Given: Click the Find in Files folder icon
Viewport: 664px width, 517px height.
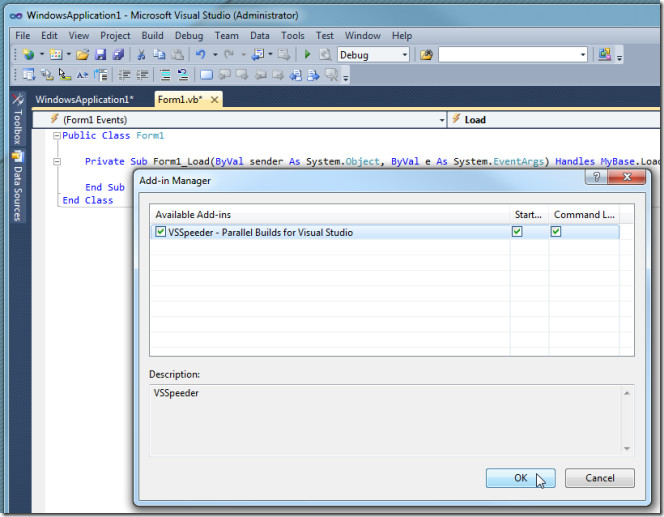Looking at the screenshot, I should [x=426, y=55].
